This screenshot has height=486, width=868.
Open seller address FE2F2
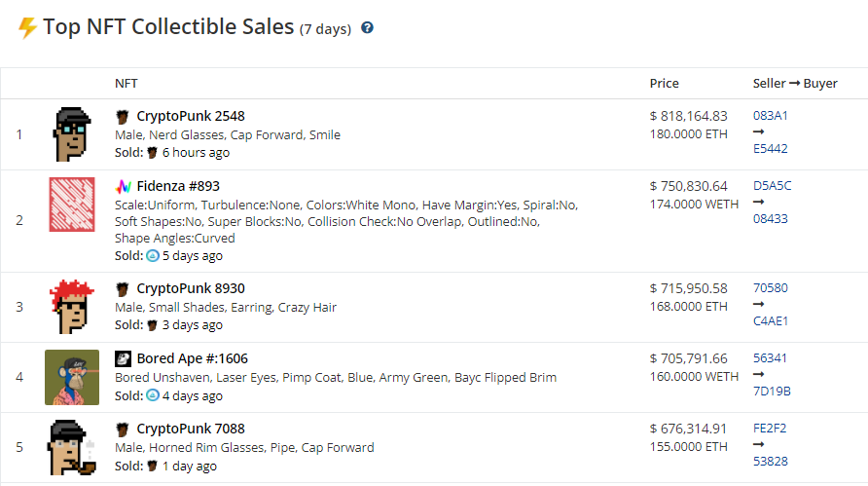click(770, 429)
